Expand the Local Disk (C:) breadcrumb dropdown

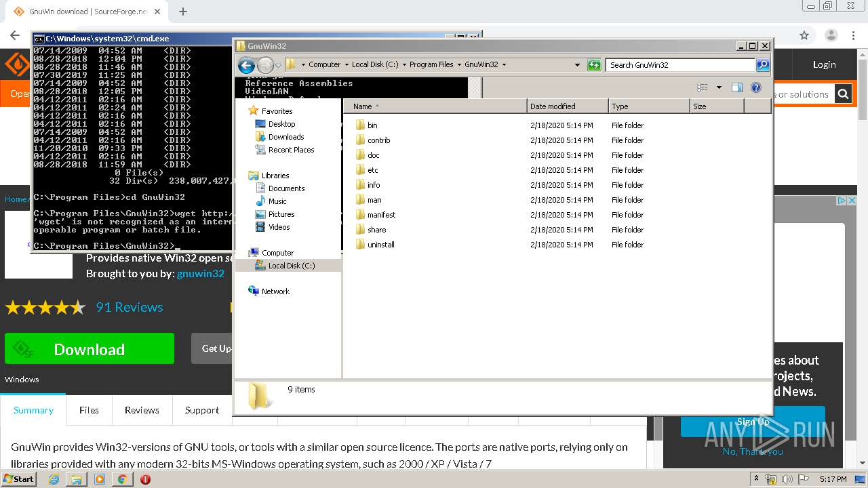405,65
